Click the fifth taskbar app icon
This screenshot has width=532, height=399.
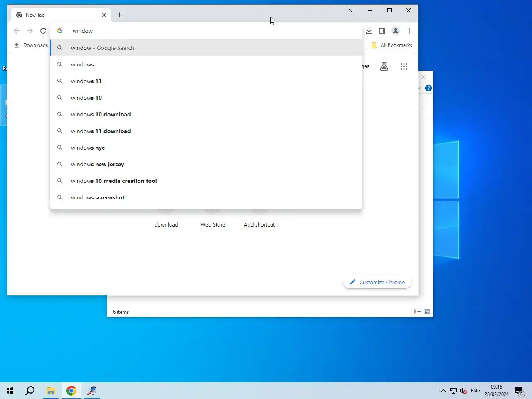[92, 391]
